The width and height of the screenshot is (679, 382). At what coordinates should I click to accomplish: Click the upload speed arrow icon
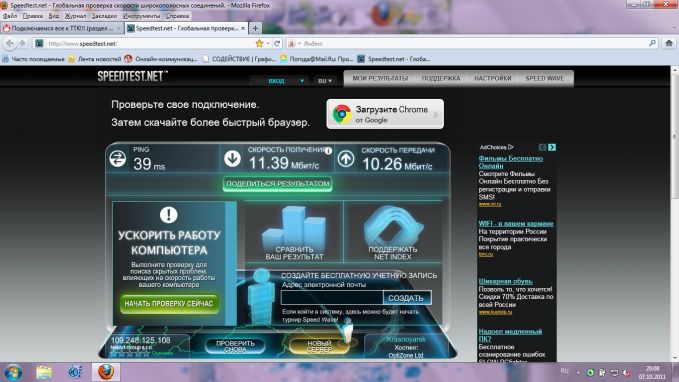pyautogui.click(x=346, y=159)
